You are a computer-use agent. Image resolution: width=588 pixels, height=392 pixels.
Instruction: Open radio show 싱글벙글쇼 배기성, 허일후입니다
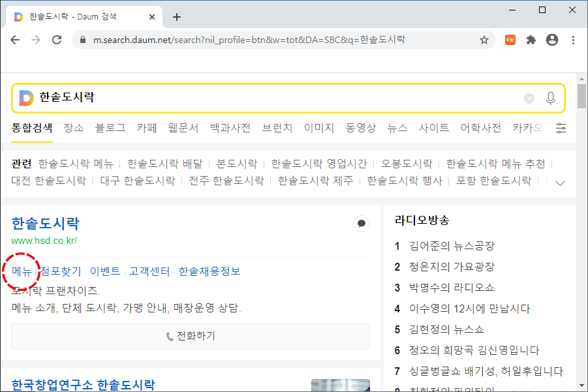(x=486, y=371)
